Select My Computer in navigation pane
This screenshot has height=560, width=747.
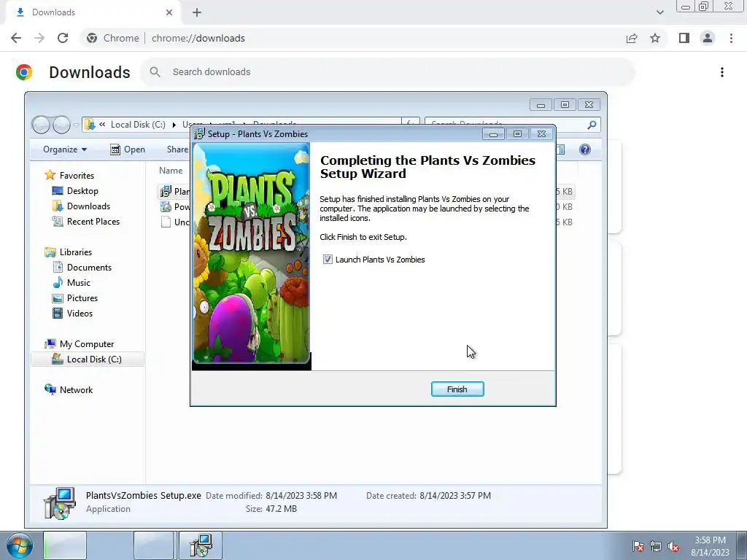[x=87, y=344]
